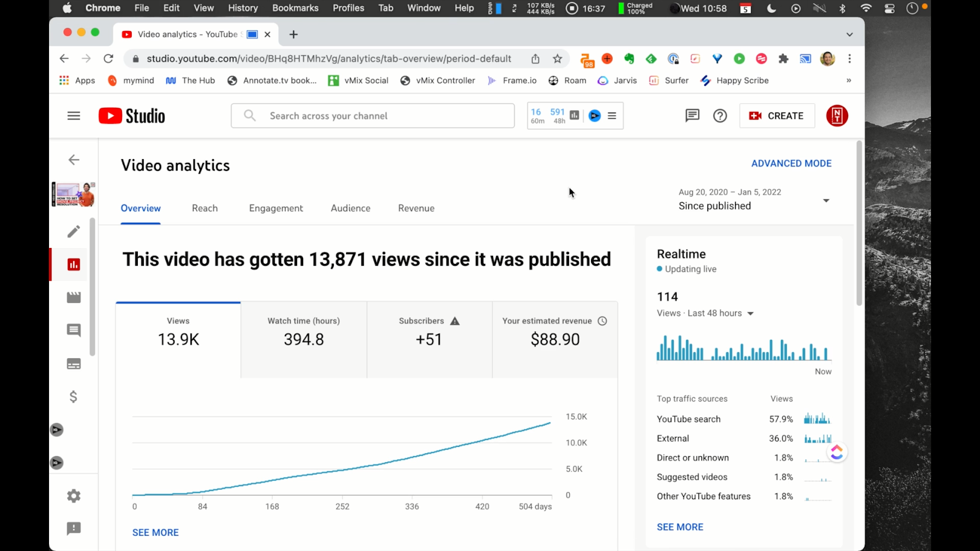Viewport: 980px width, 551px height.
Task: Open the Comments icon in left sidebar
Action: pyautogui.click(x=73, y=331)
